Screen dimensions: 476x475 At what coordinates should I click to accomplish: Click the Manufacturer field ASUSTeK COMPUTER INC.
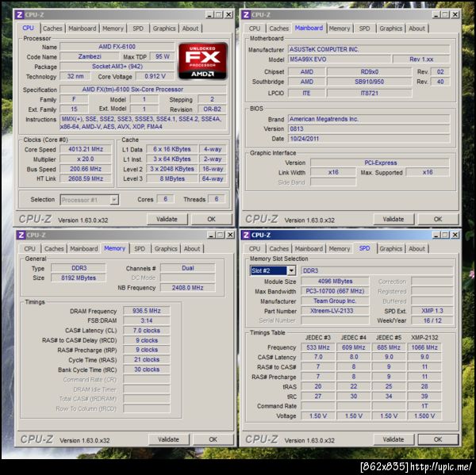click(x=369, y=49)
